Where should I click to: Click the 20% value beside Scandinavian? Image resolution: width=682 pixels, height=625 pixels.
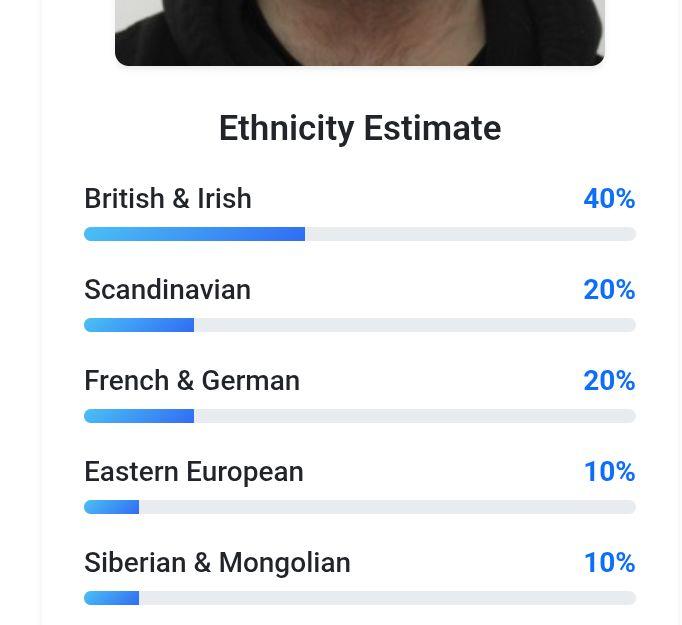click(x=609, y=290)
